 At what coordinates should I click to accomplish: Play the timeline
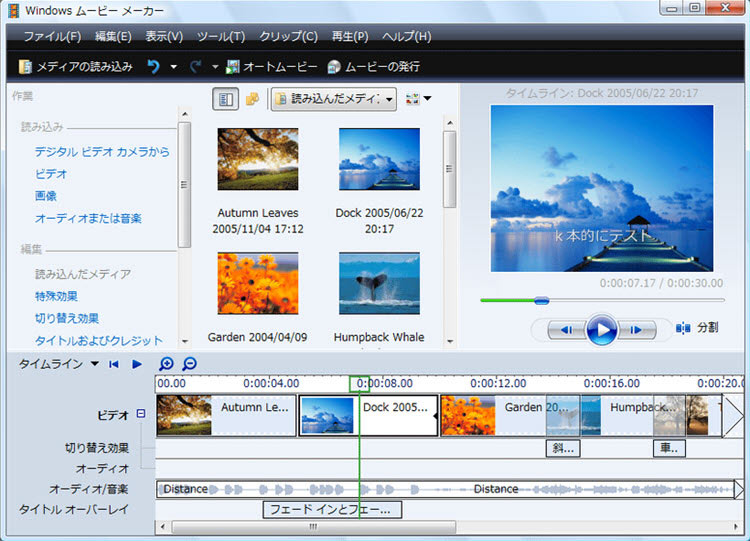(x=137, y=364)
